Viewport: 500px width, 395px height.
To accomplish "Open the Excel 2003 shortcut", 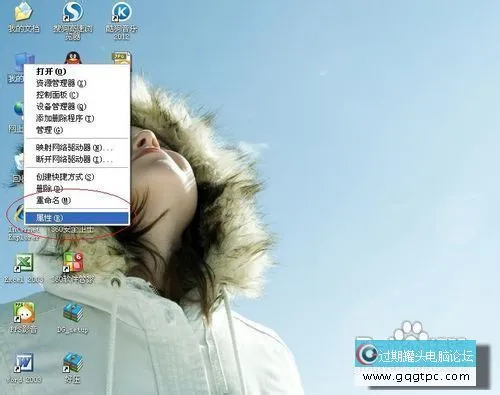I will coord(24,263).
